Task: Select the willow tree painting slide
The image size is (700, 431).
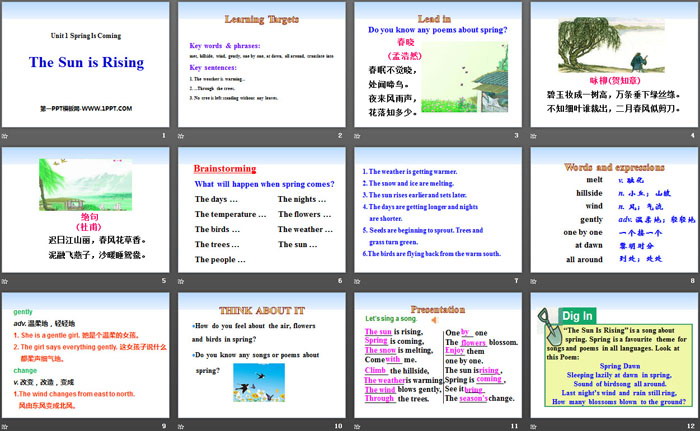Action: click(614, 63)
